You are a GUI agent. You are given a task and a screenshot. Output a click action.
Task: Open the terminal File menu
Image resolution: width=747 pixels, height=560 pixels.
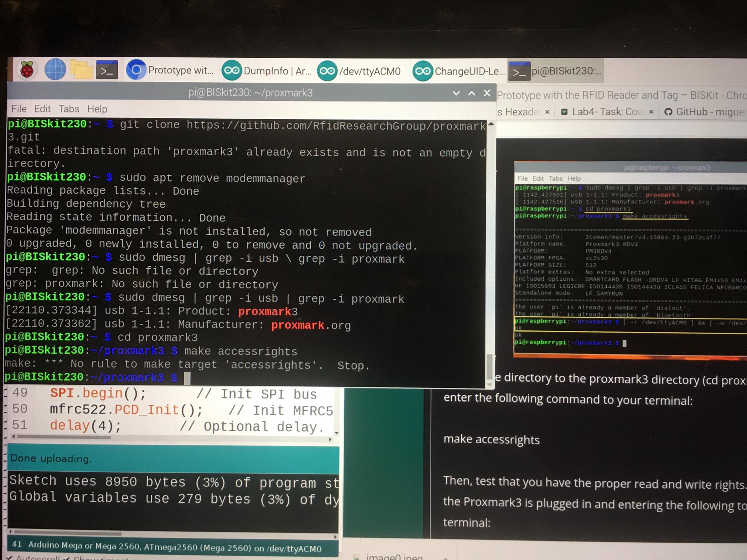(19, 109)
